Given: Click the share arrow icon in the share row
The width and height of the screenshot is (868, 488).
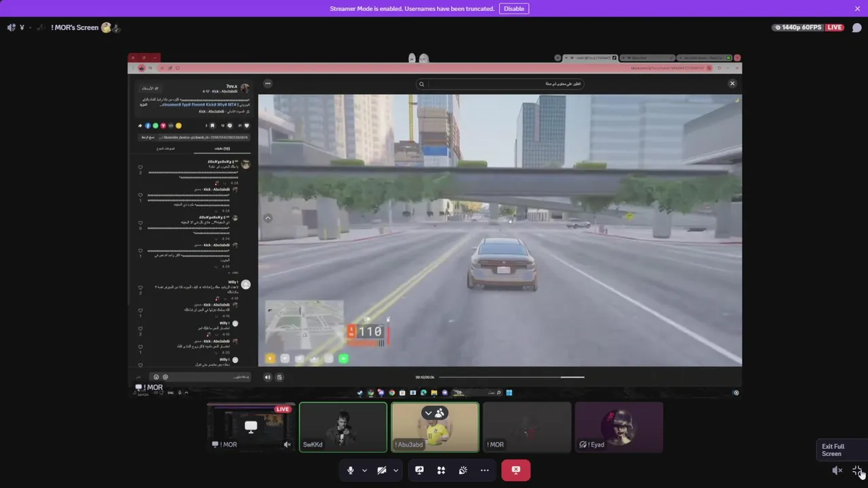Looking at the screenshot, I should (x=140, y=125).
